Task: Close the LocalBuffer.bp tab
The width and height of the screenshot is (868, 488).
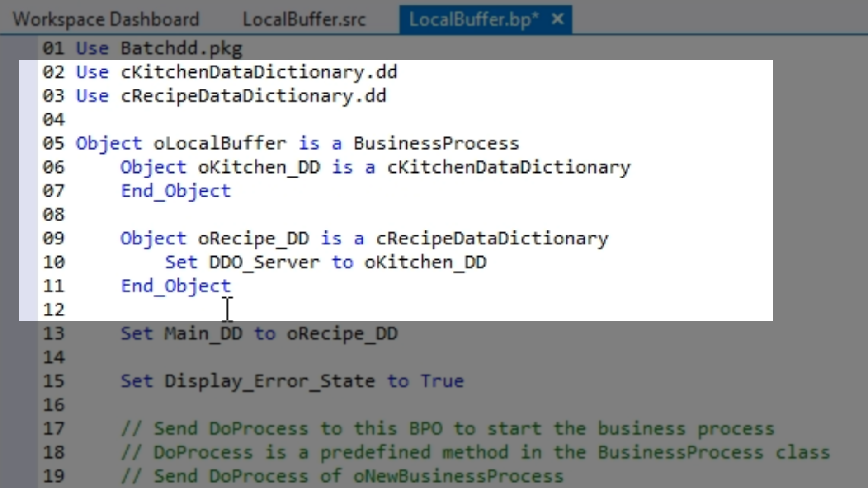Action: click(558, 19)
